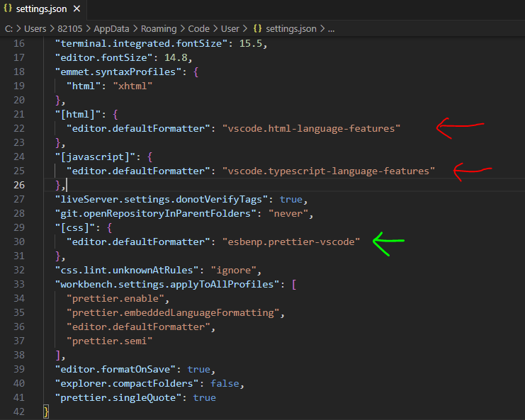
Task: Open the Users breadcrumb segment
Action: [35, 29]
